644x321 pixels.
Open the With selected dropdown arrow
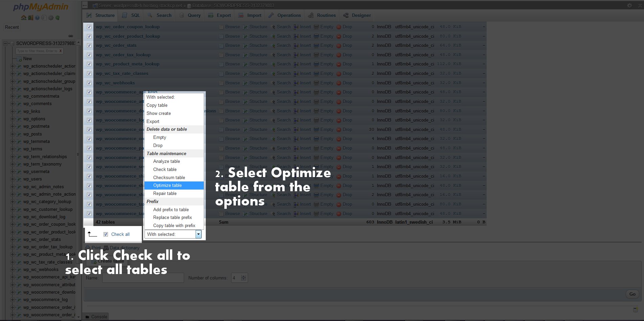[x=198, y=234]
